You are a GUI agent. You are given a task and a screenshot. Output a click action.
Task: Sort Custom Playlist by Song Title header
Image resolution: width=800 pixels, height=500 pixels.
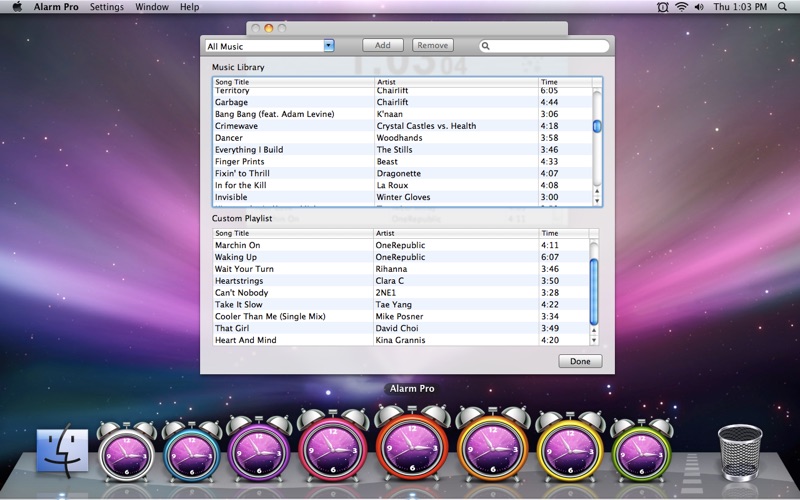click(293, 233)
